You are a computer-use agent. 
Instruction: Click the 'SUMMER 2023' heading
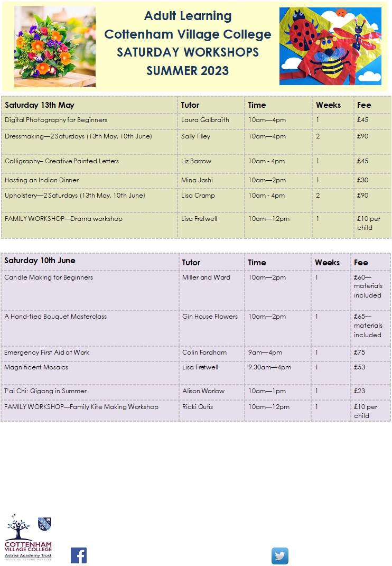pyautogui.click(x=188, y=71)
